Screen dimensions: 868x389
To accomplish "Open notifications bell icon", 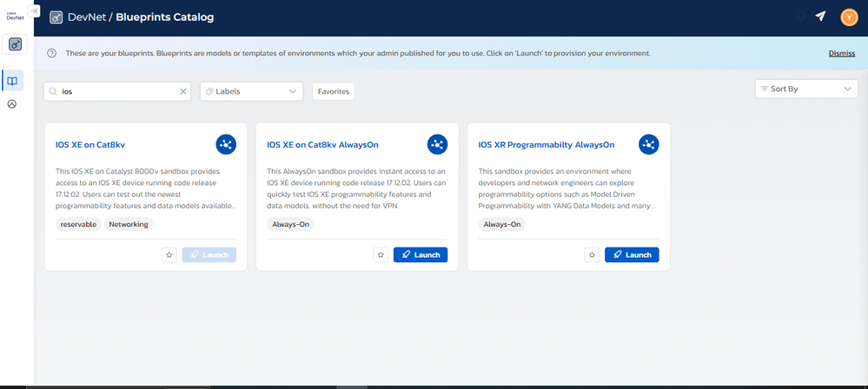I will click(x=800, y=16).
